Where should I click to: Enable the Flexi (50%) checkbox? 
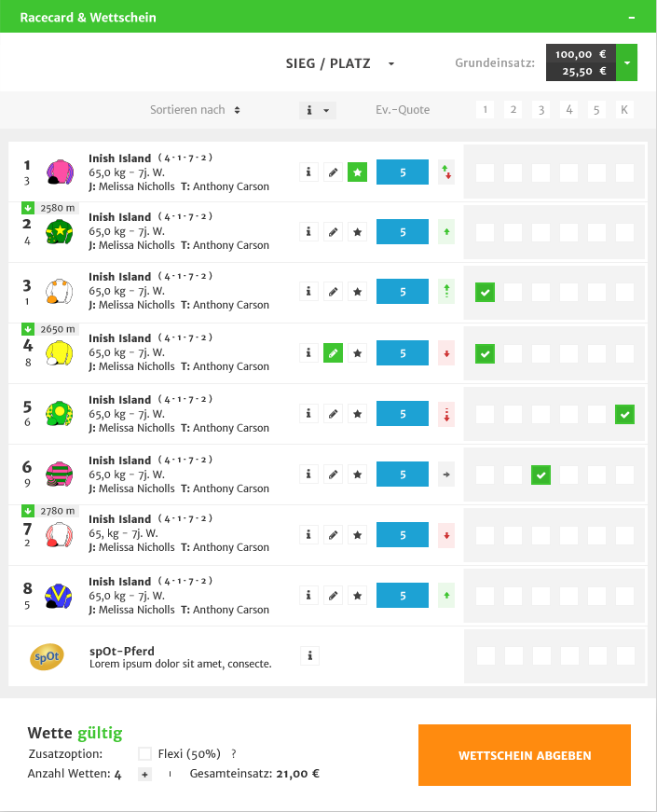pos(145,753)
